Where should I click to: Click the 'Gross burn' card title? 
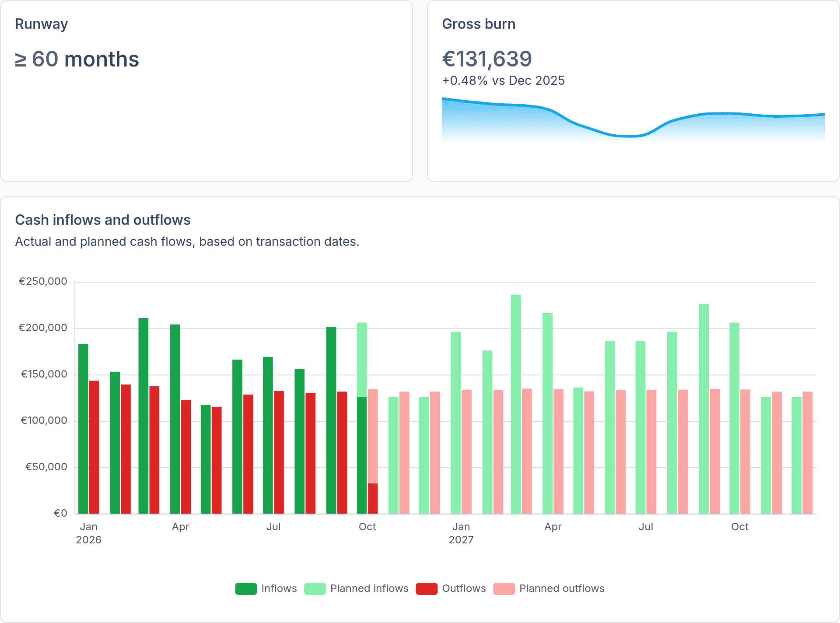(x=479, y=24)
